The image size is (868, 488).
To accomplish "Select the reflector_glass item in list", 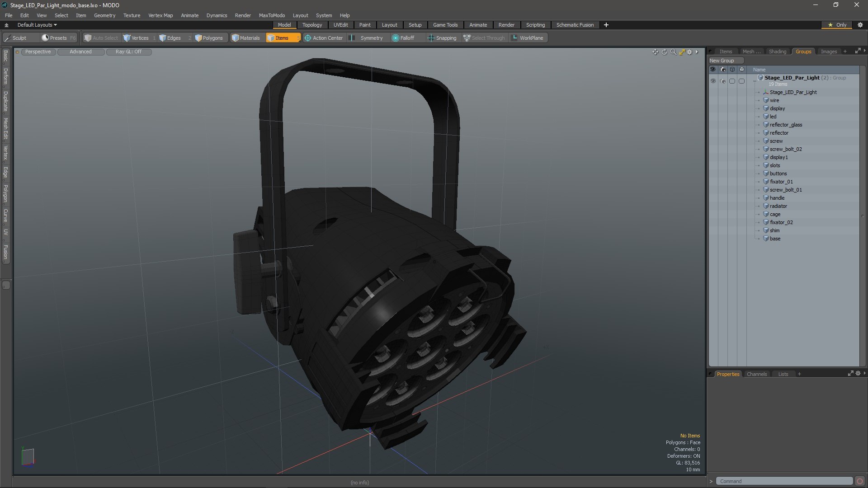I will [x=786, y=125].
